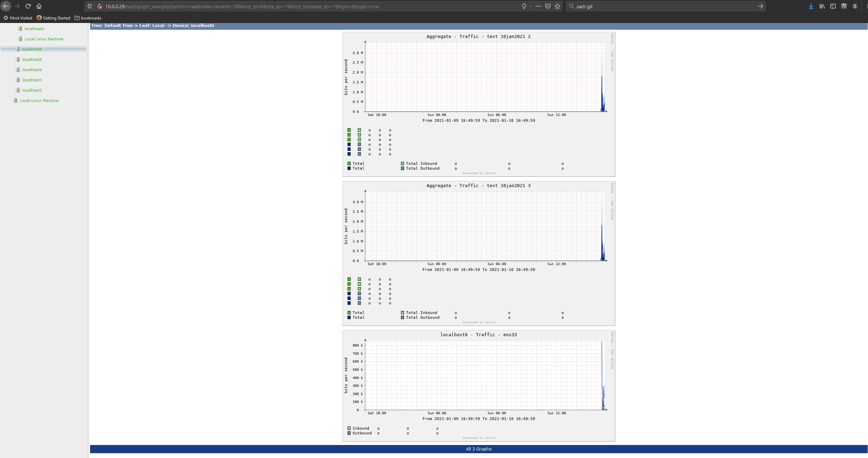Select localhost5 in the device tree
Viewport: 868px width, 458px height.
(x=32, y=59)
